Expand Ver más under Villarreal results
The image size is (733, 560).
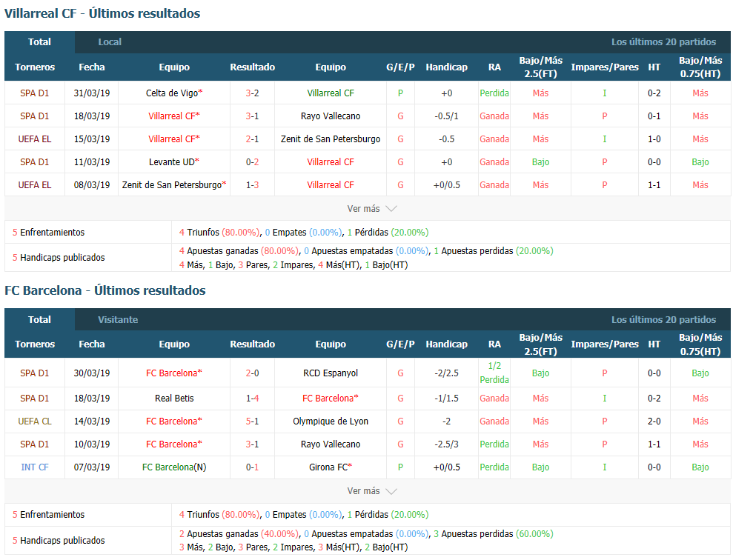(371, 209)
